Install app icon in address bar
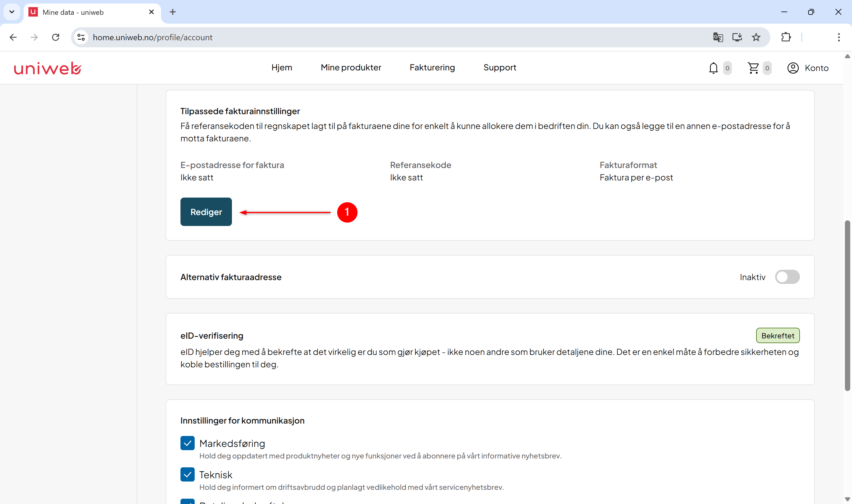Viewport: 852px width, 504px height. [x=737, y=37]
